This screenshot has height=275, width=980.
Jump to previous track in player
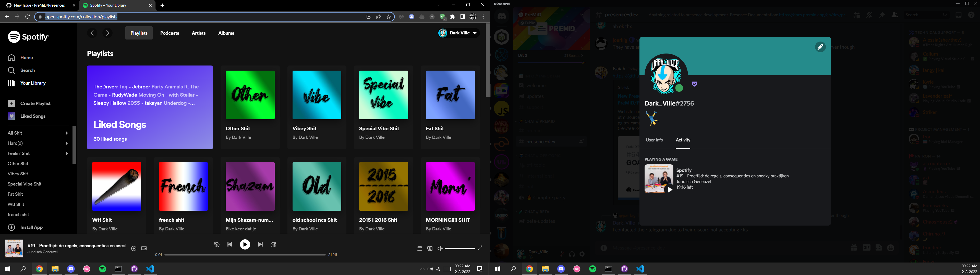click(x=230, y=245)
